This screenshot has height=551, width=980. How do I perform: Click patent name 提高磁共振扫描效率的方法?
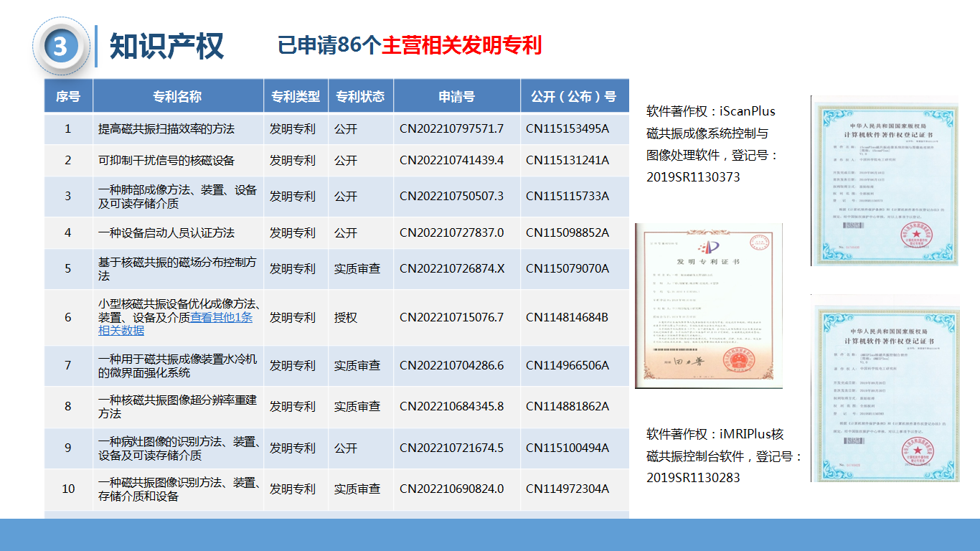166,129
